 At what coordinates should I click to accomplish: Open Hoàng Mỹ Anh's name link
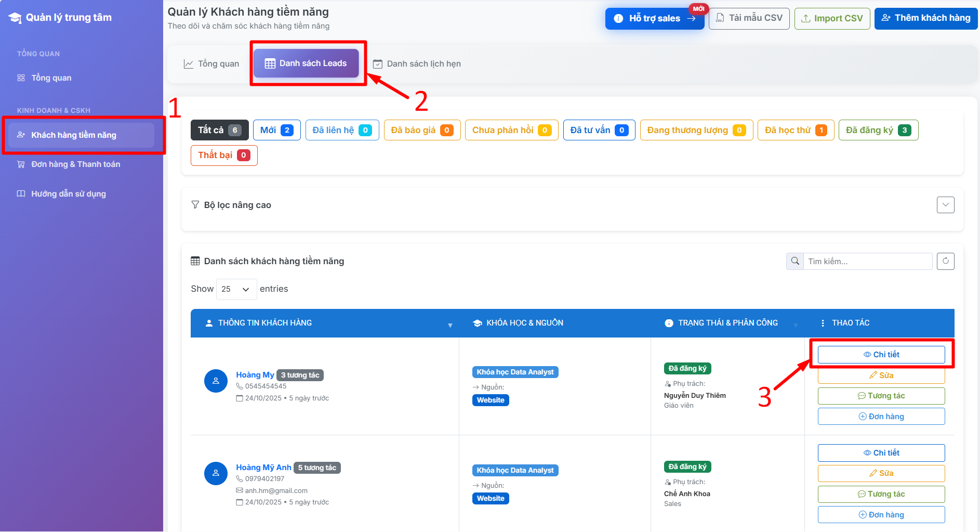pos(263,468)
